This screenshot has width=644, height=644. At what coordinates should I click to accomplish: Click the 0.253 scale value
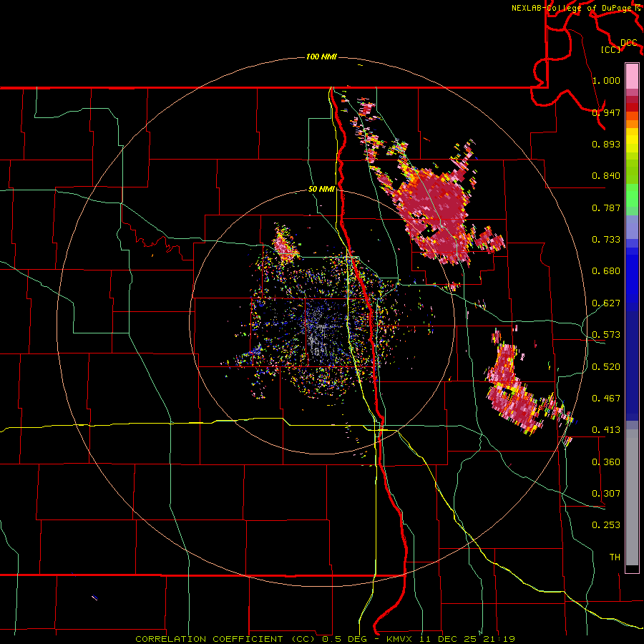pyautogui.click(x=606, y=525)
